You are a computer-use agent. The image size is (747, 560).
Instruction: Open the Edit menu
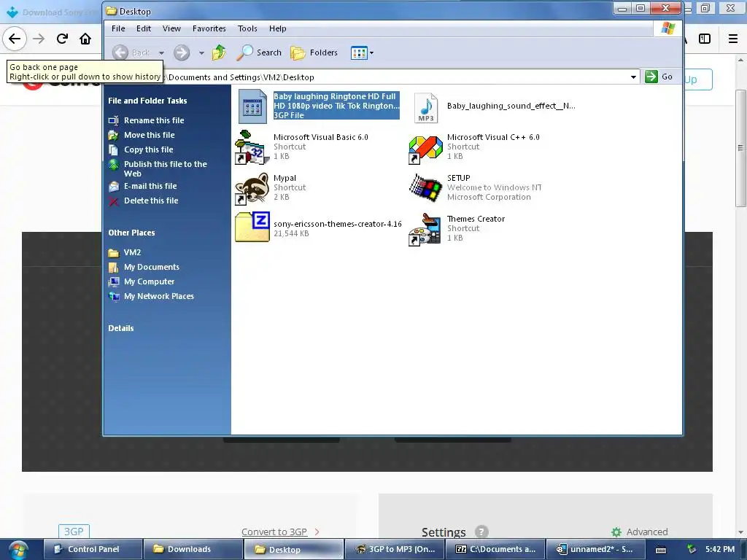click(144, 28)
